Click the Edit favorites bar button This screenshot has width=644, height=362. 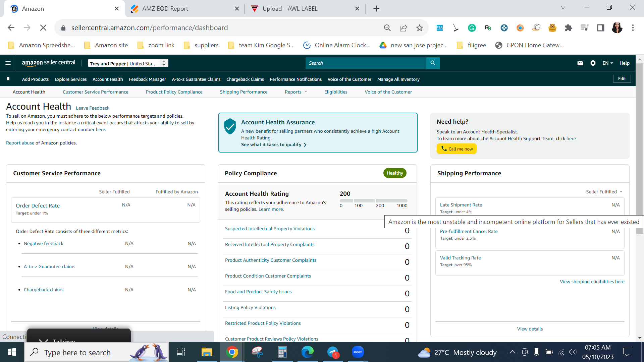622,79
